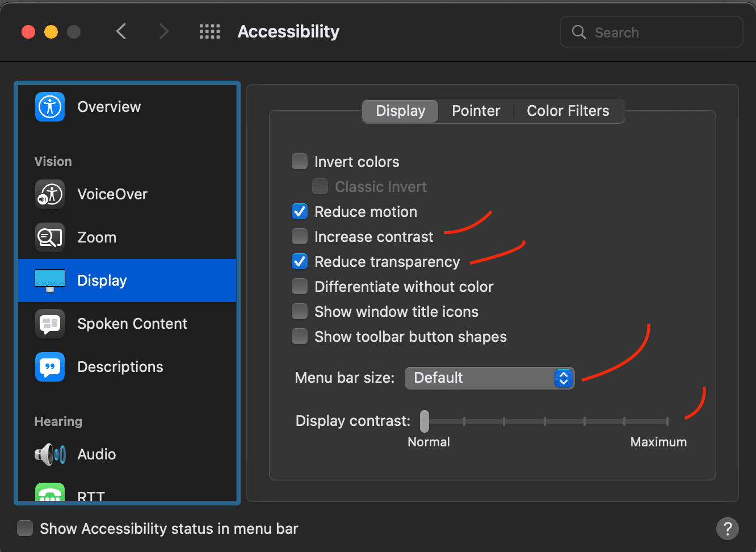
Task: Click the search magnifier icon
Action: (579, 32)
